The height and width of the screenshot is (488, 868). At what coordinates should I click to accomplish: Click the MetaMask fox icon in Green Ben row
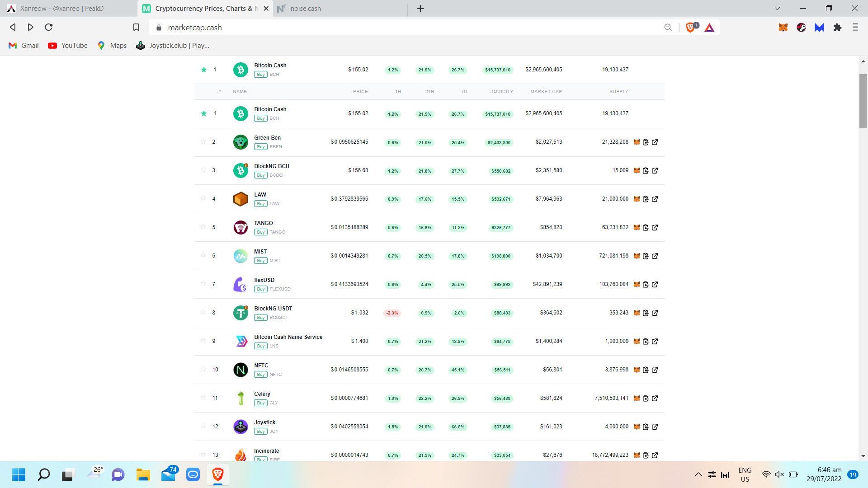637,142
